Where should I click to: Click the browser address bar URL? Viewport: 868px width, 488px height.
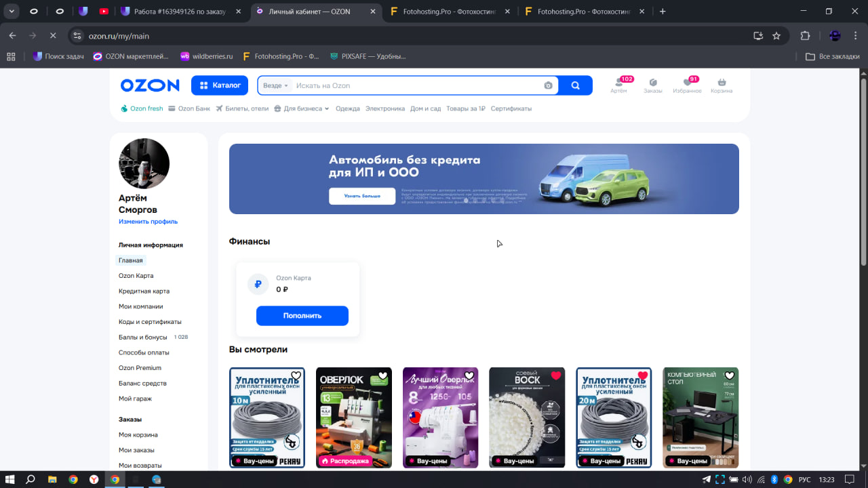(119, 36)
